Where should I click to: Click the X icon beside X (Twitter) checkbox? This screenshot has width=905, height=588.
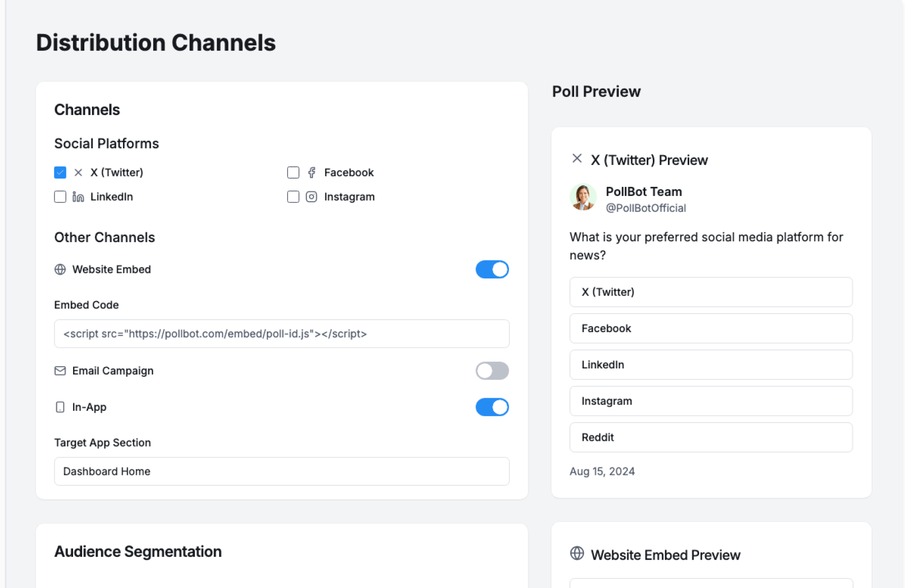coord(78,172)
